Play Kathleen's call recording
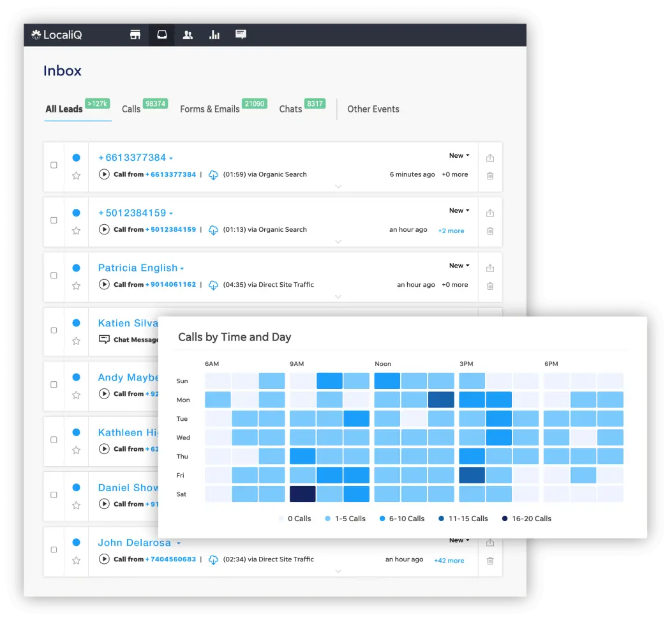 104,449
